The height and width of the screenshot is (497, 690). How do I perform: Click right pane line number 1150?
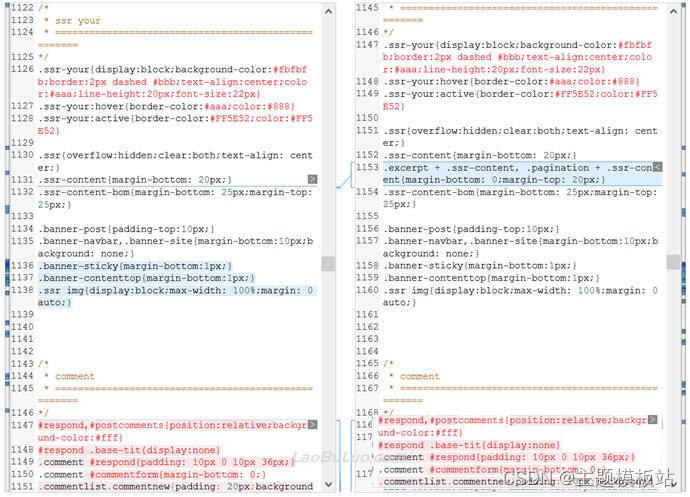pyautogui.click(x=367, y=118)
